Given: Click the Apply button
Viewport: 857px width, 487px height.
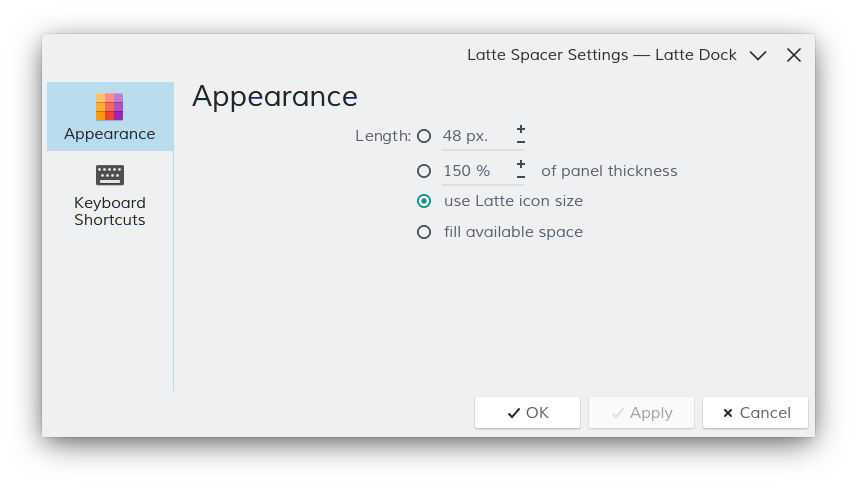Looking at the screenshot, I should (641, 413).
